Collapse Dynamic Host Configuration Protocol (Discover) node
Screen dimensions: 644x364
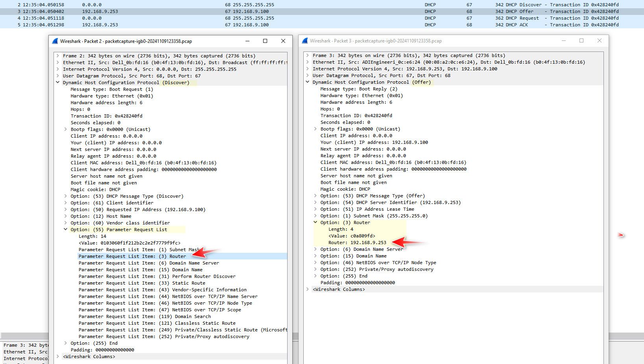pos(58,83)
